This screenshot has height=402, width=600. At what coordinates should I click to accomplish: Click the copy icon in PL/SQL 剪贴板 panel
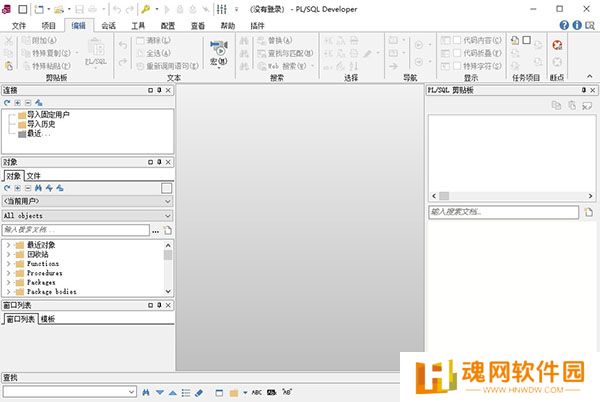(556, 105)
